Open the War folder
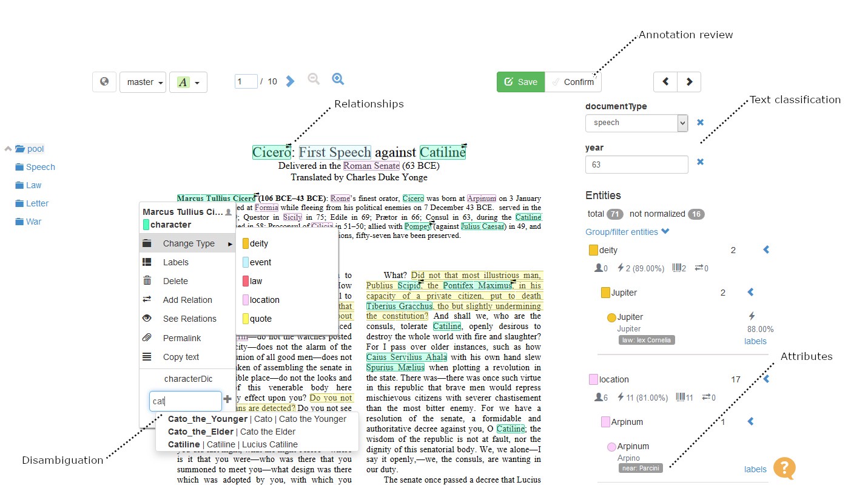Image resolution: width=868 pixels, height=485 pixels. pyautogui.click(x=29, y=222)
